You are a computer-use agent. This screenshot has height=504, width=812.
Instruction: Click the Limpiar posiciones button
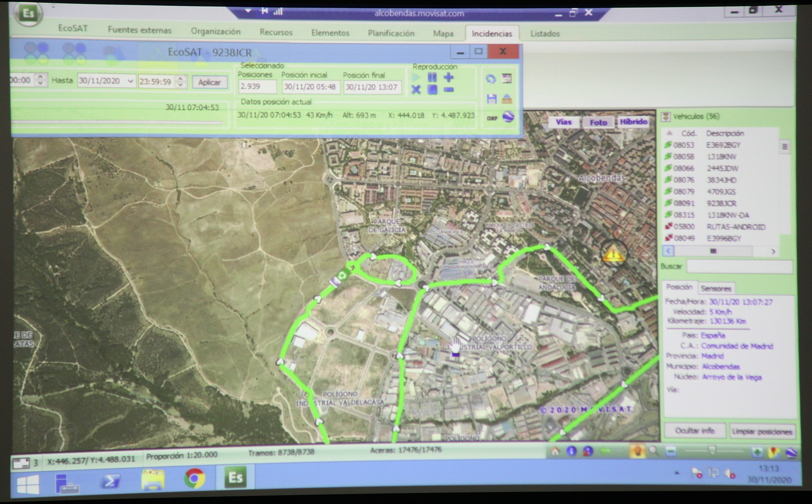(762, 432)
